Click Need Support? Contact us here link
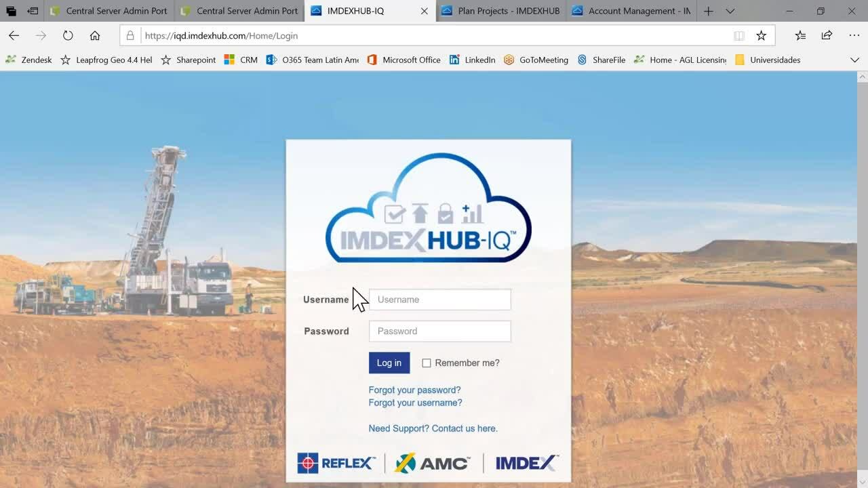Screen dimensions: 868x488 (433, 428)
